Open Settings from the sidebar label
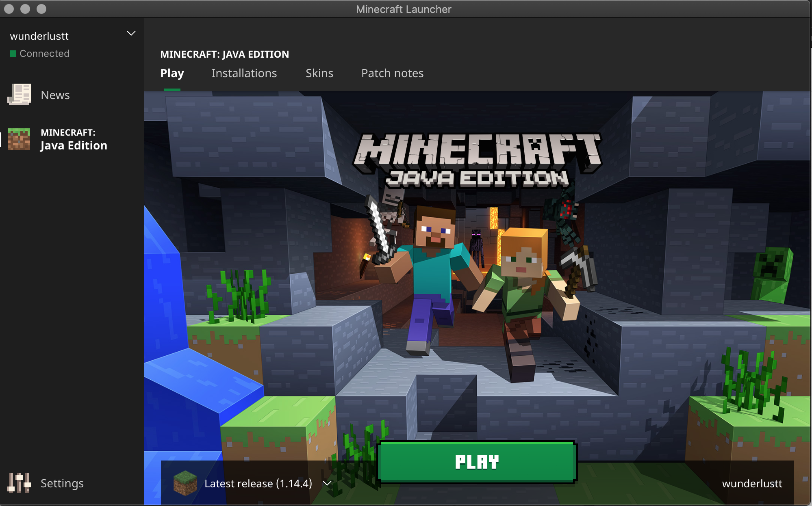The image size is (812, 506). [62, 483]
